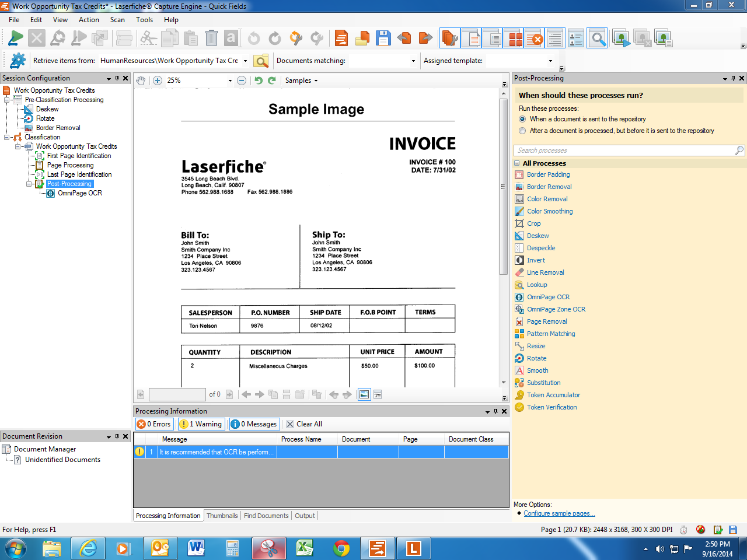The image size is (747, 560).
Task: Click the image with green play test icon
Action: pyautogui.click(x=621, y=38)
